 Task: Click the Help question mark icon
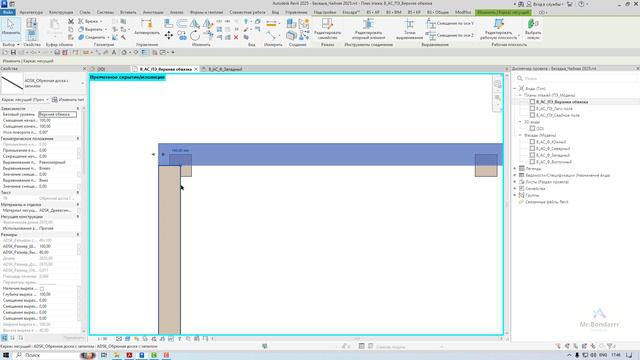pyautogui.click(x=581, y=4)
